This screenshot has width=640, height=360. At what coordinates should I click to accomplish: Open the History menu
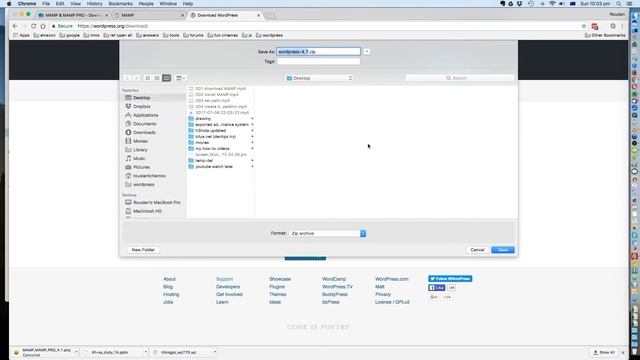[x=94, y=4]
